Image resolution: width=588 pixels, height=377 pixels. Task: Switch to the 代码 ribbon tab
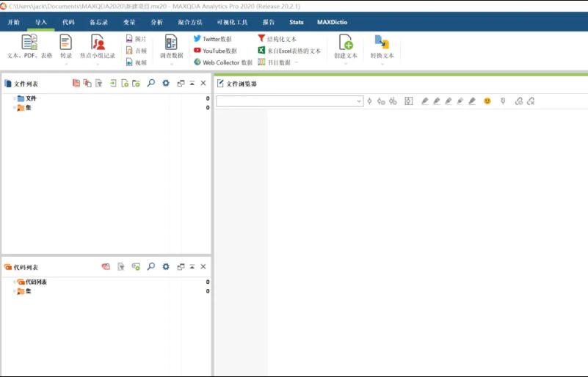point(68,22)
